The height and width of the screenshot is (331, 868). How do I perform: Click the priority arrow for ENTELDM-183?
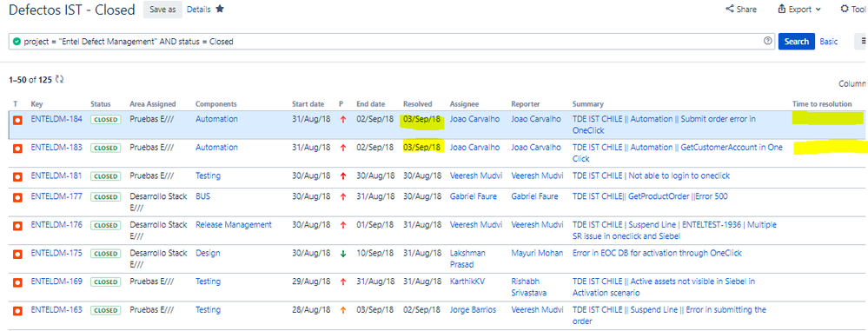tap(342, 148)
